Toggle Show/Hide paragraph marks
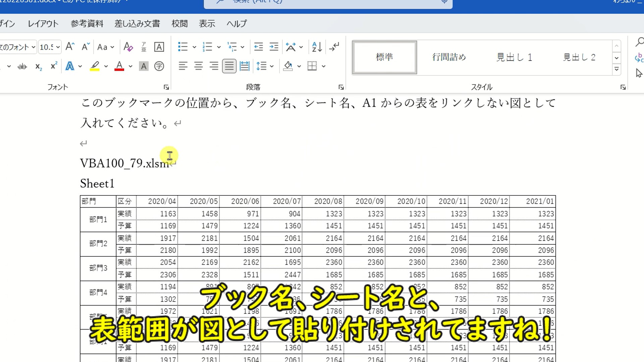Viewport: 644px width, 362px height. pyautogui.click(x=334, y=47)
